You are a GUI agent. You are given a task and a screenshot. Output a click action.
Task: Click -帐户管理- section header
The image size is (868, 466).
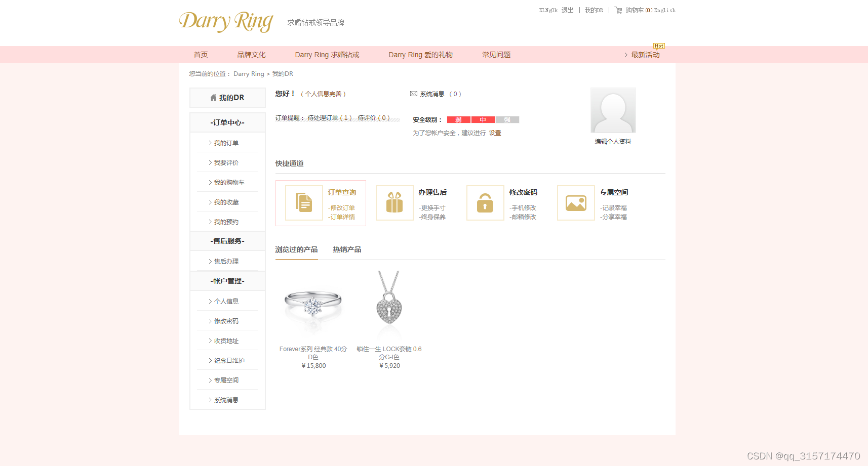click(x=227, y=281)
